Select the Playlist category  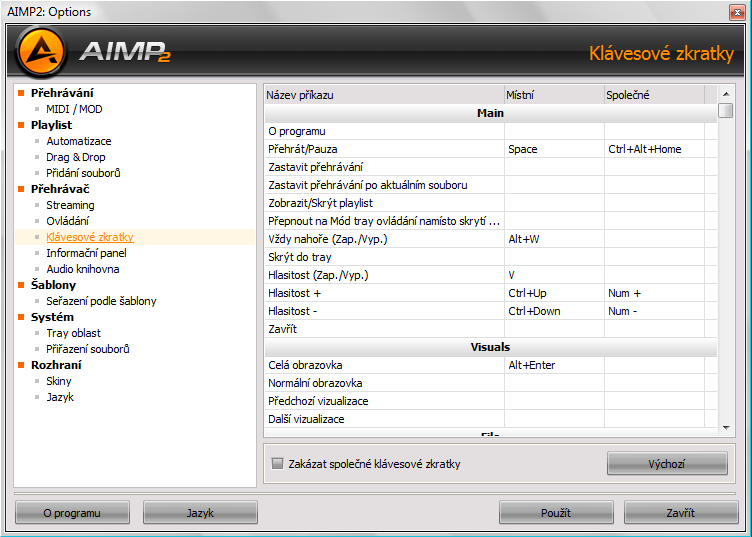[51, 125]
